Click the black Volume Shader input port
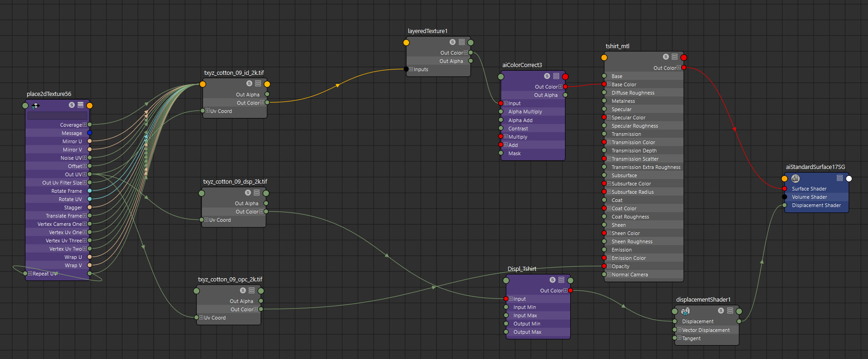Viewport: 868px width, 359px height. coord(785,197)
